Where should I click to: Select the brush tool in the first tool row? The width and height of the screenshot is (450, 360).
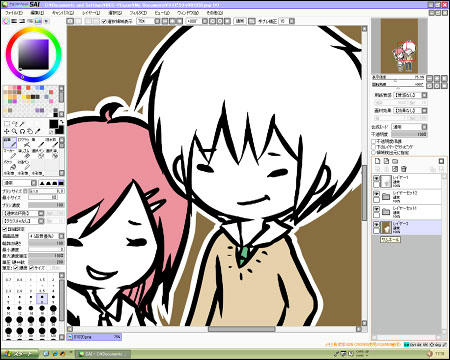tap(38, 142)
